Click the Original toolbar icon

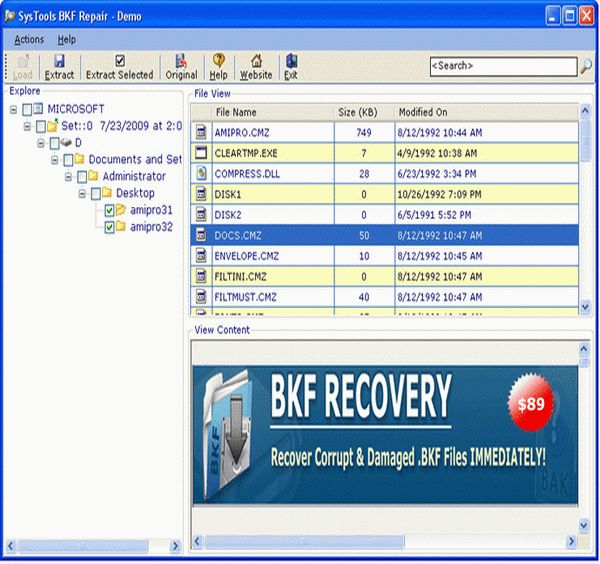coord(181,61)
